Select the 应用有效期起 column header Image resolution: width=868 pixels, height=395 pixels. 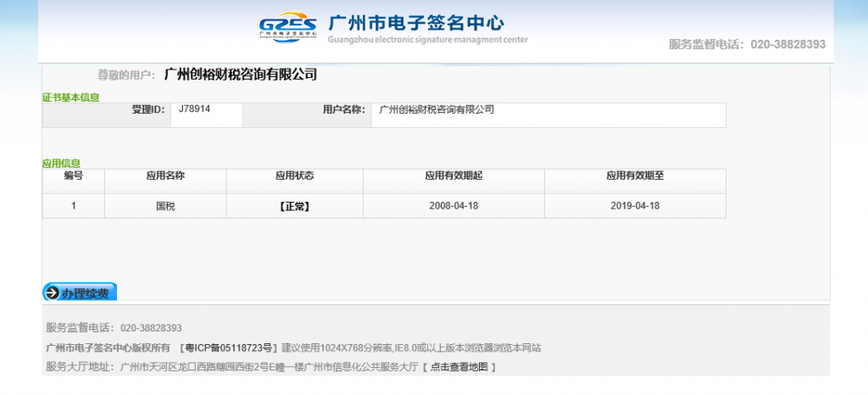(x=453, y=176)
